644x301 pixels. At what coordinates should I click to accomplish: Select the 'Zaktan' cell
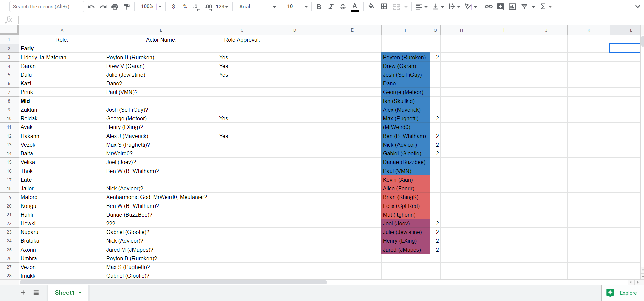(x=62, y=110)
